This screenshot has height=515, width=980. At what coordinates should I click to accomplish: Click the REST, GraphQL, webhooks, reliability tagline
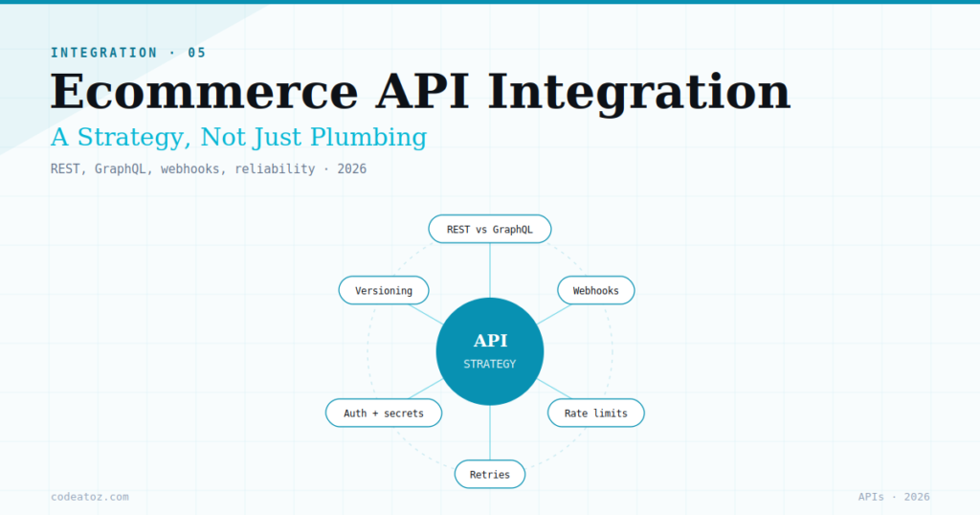coord(208,168)
